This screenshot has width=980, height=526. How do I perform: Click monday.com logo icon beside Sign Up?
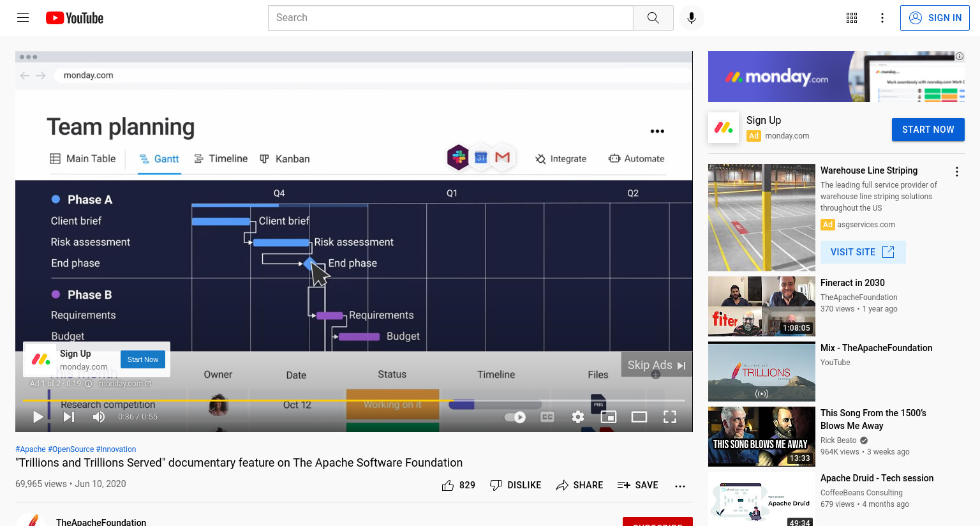click(724, 128)
